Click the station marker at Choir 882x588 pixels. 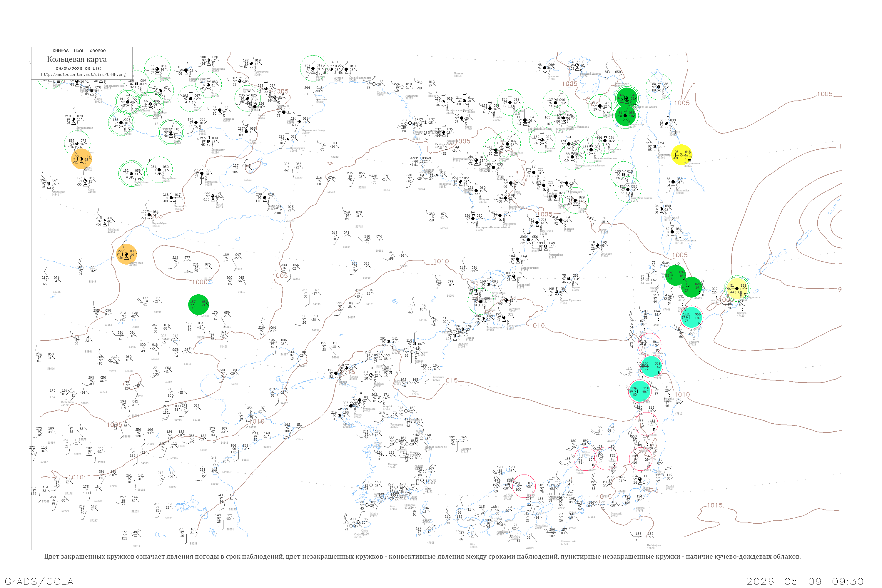point(85,181)
